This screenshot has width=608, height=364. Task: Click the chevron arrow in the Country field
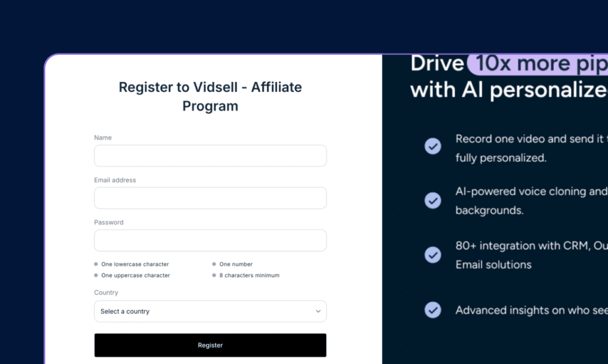pyautogui.click(x=318, y=311)
